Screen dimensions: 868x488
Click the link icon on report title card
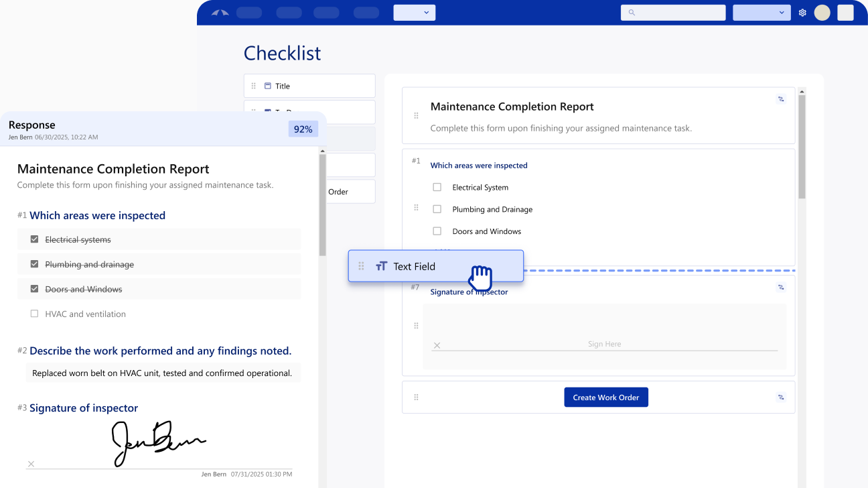(x=780, y=99)
